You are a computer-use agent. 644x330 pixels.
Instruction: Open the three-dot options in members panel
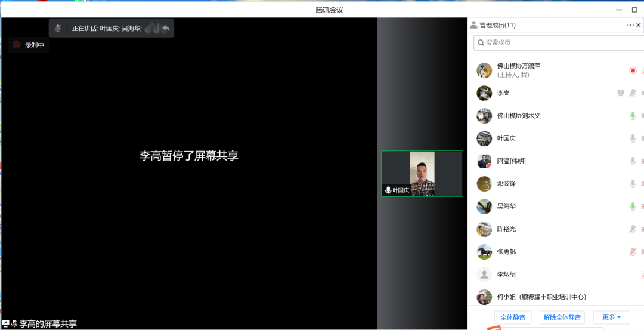click(630, 25)
